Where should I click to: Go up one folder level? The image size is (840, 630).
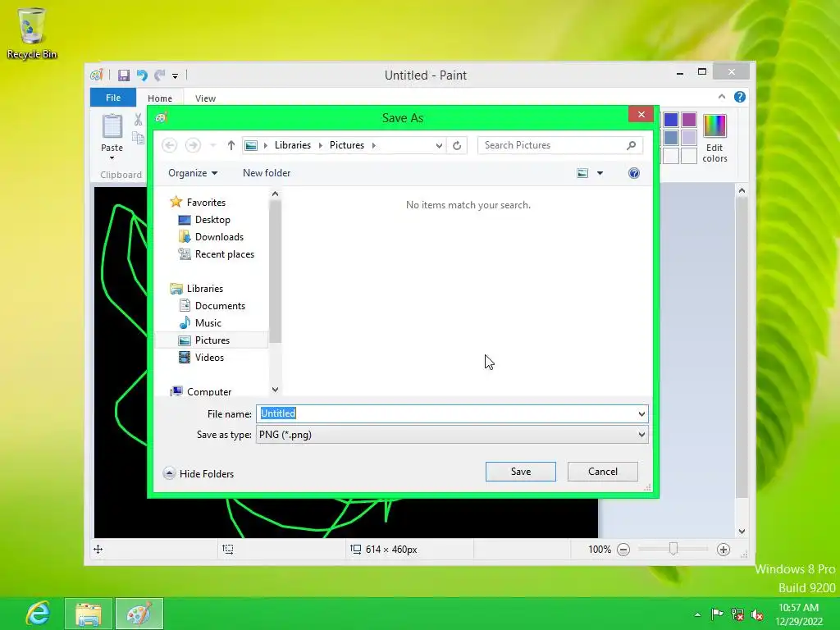pyautogui.click(x=231, y=145)
